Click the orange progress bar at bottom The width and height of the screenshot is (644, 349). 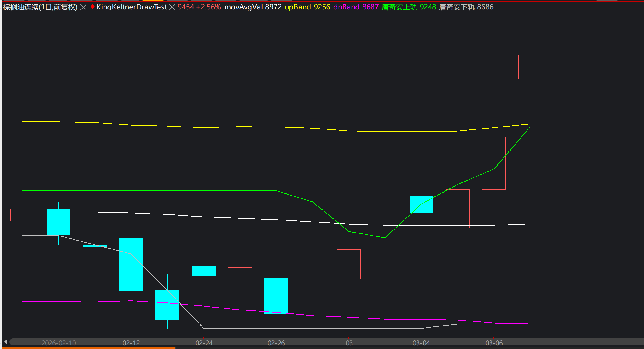tap(89, 348)
